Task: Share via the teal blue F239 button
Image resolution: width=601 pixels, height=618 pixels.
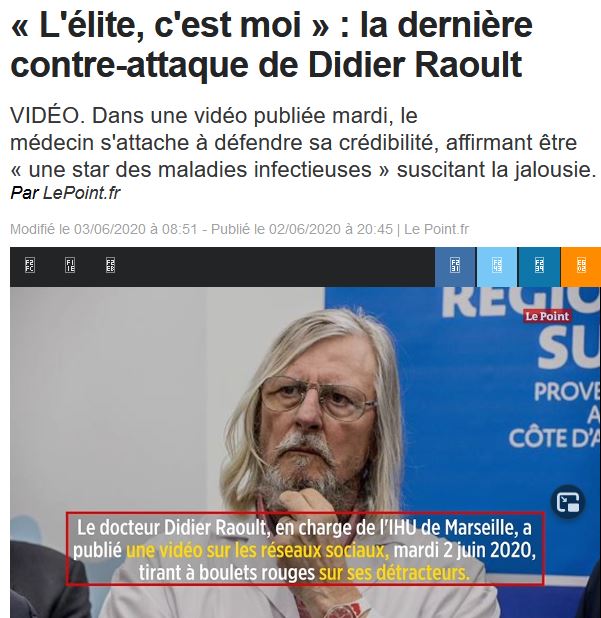Action: point(539,266)
